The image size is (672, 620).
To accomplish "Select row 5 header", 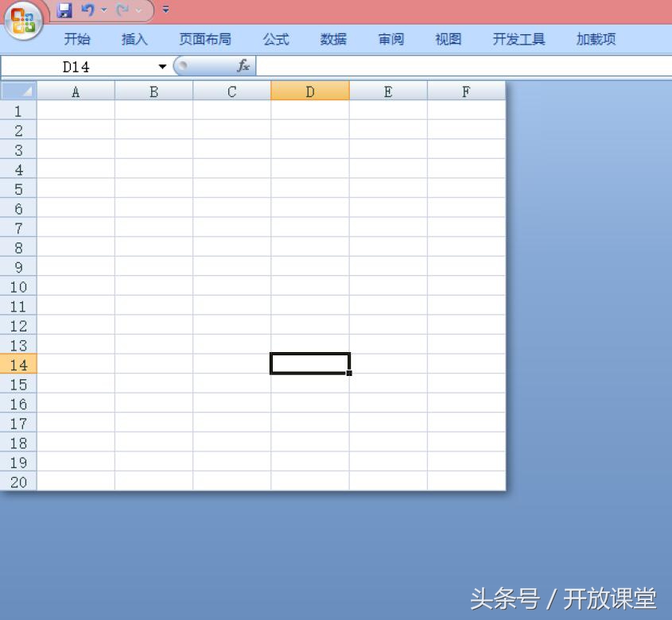I will (18, 188).
